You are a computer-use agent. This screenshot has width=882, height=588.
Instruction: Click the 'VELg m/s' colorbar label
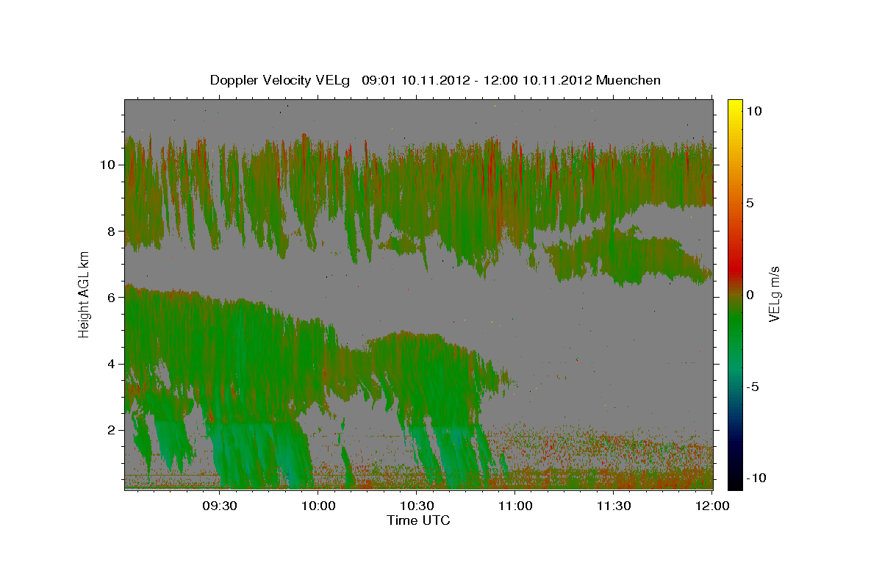tap(774, 294)
